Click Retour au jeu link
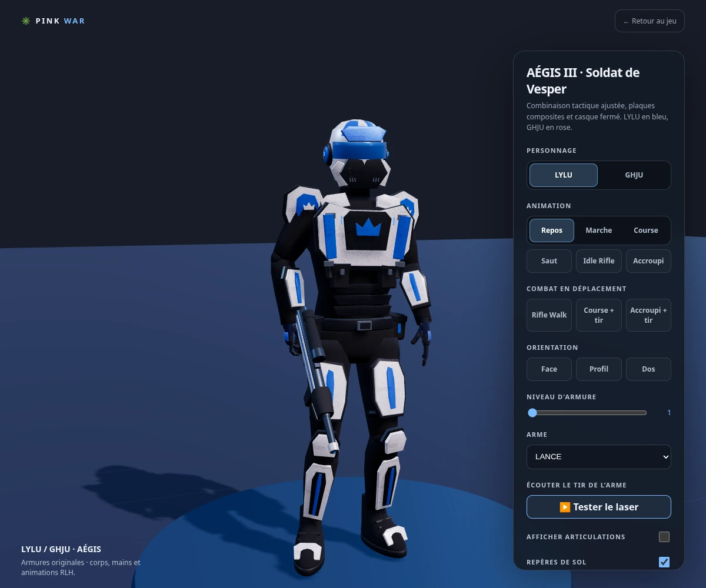706x588 pixels. [650, 21]
